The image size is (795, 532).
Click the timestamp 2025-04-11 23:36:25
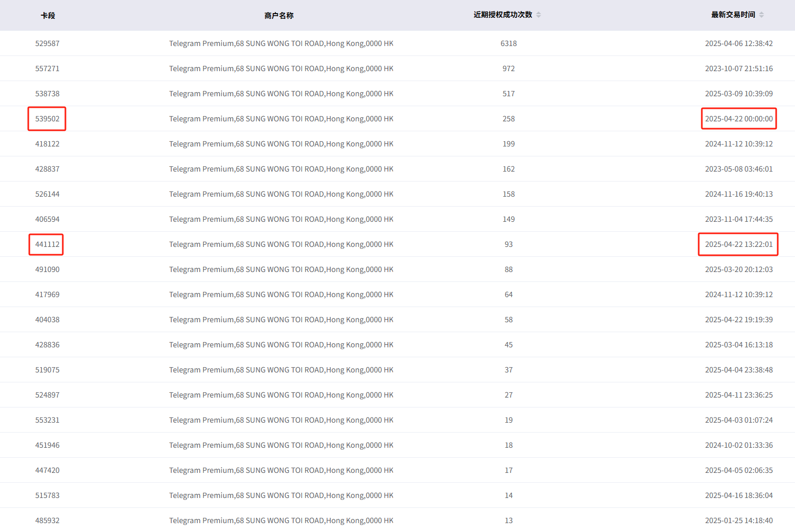pos(738,395)
